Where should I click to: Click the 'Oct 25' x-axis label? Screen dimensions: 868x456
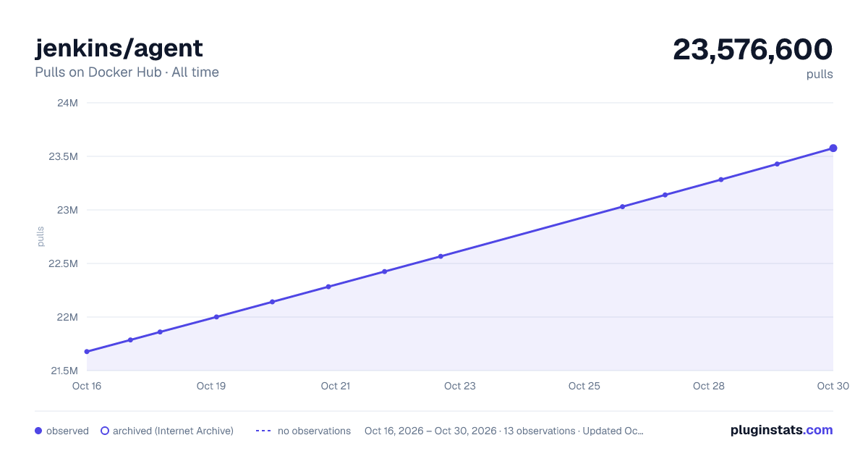point(584,386)
